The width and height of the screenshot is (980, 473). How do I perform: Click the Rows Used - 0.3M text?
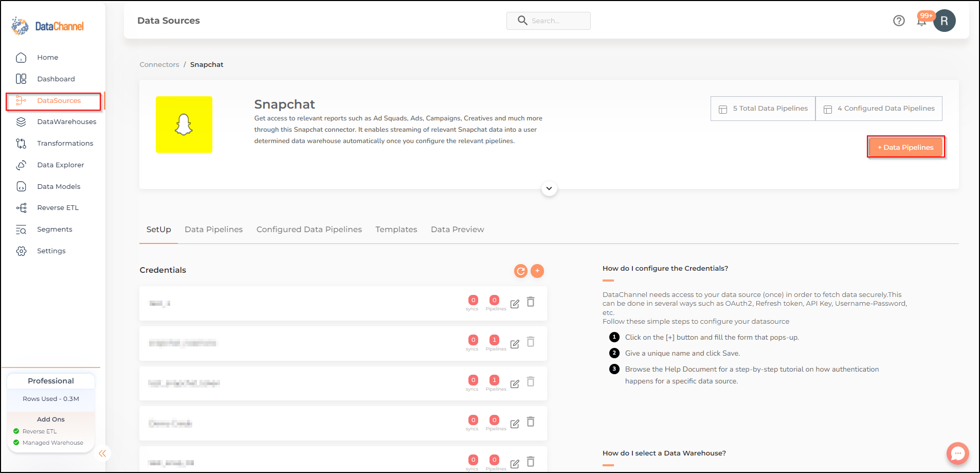pos(51,399)
